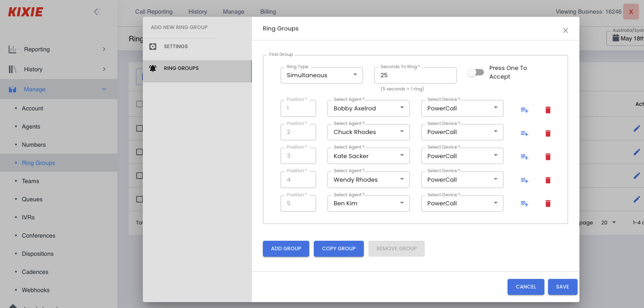
Task: Delete the Chuck Rhodes row
Action: tap(548, 133)
